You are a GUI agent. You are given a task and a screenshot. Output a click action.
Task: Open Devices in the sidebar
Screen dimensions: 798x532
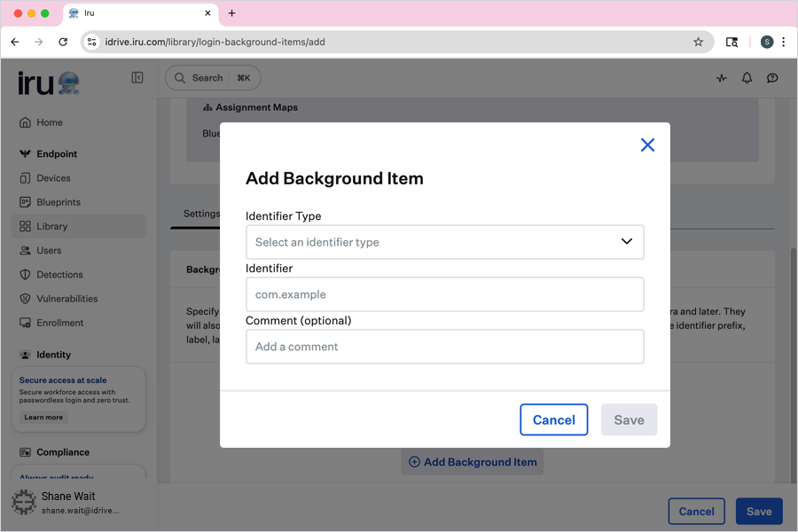53,178
